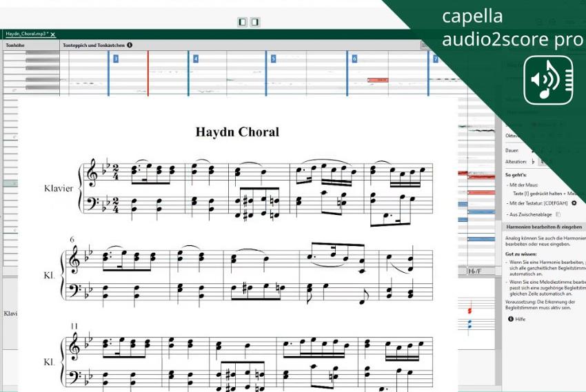The width and height of the screenshot is (586, 392).
Task: Click the Haydn Choral score title
Action: pos(237,132)
